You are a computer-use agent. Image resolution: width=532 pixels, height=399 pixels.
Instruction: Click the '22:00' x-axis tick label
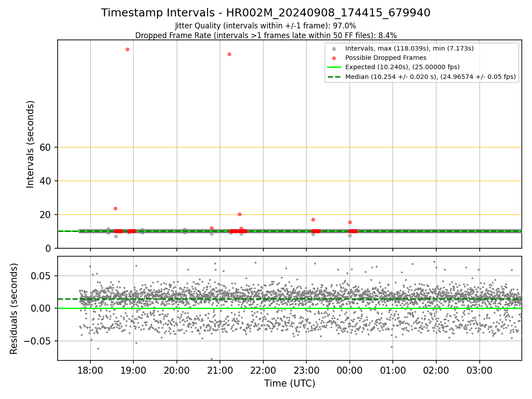263,370
